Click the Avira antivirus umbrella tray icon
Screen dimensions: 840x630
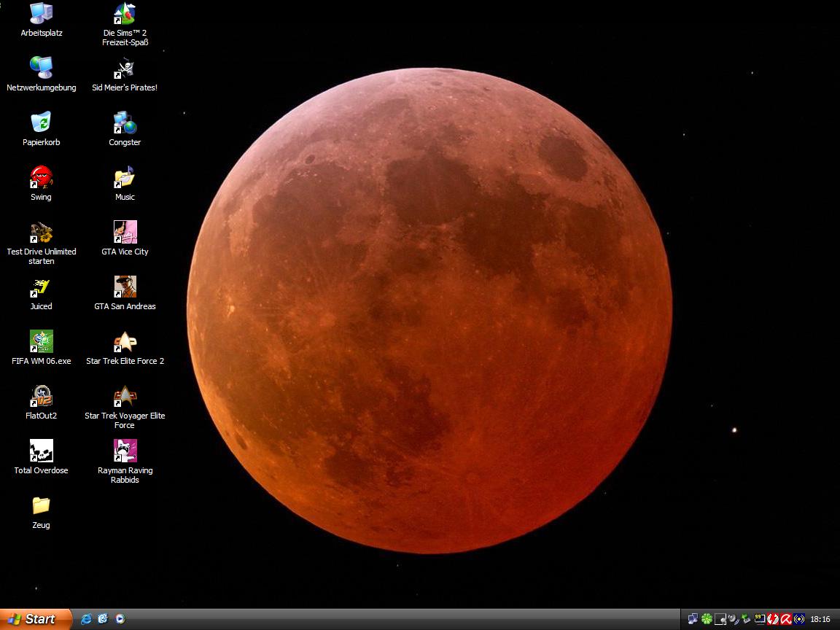786,619
